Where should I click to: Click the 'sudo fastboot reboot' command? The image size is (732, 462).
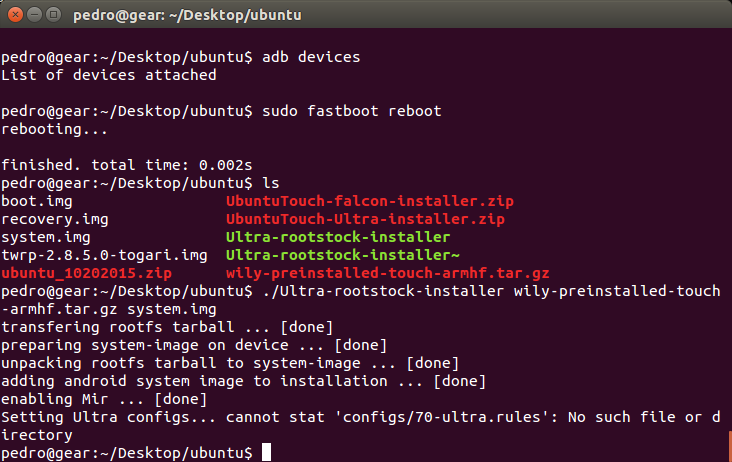(x=351, y=110)
